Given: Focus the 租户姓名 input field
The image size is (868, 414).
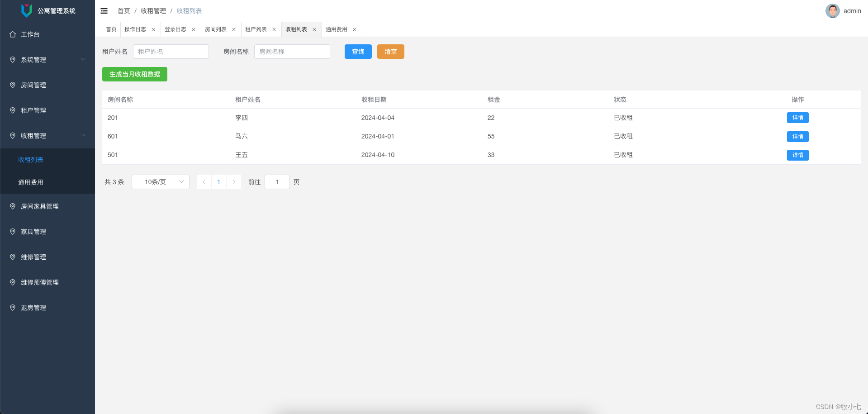Looking at the screenshot, I should coord(171,52).
